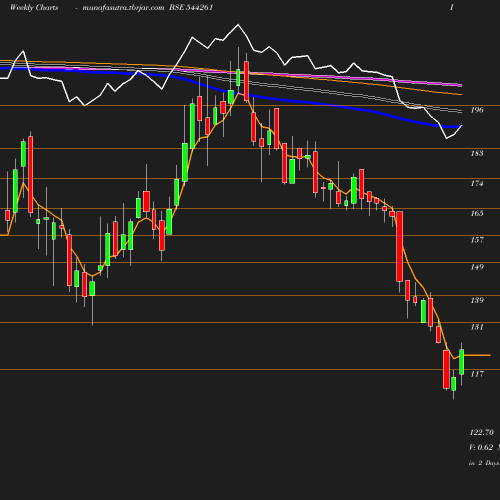Select the 157 price level label

pyautogui.click(x=477, y=240)
